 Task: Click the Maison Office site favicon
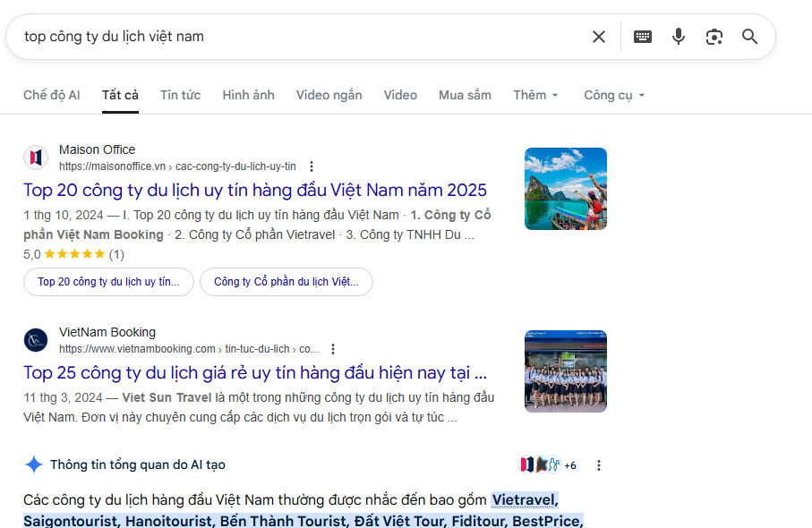tap(36, 157)
